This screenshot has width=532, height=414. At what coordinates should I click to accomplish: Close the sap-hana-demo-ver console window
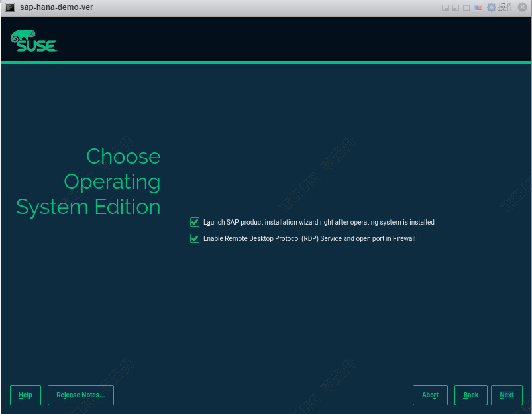point(523,7)
